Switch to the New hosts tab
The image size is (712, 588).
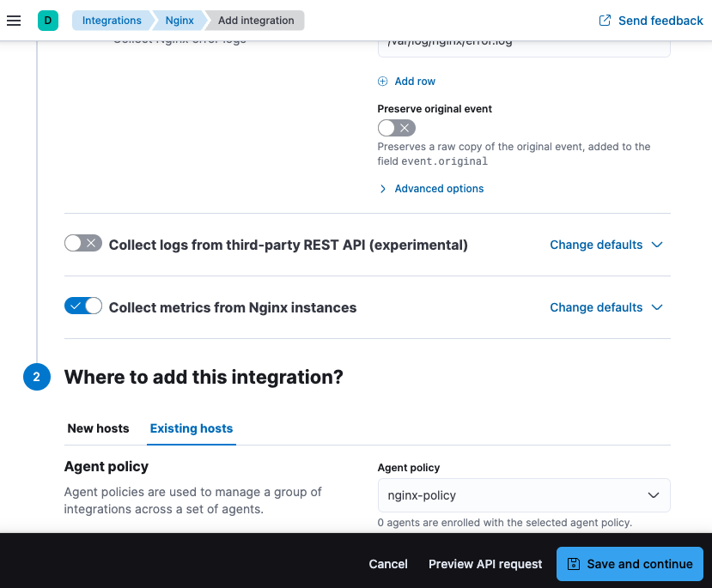(x=98, y=428)
